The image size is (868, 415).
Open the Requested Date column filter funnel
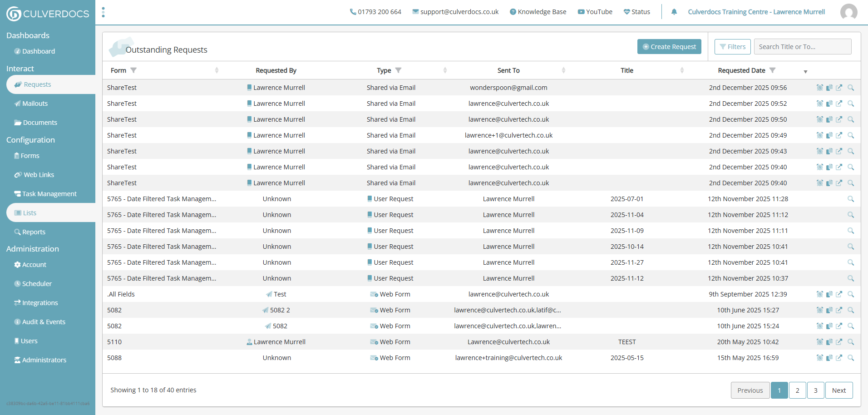coord(772,70)
